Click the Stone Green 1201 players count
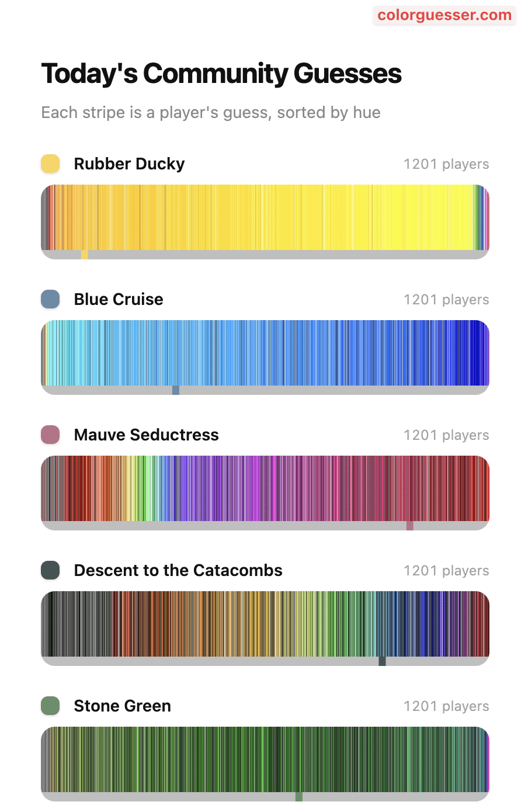The width and height of the screenshot is (528, 812). coord(446,706)
